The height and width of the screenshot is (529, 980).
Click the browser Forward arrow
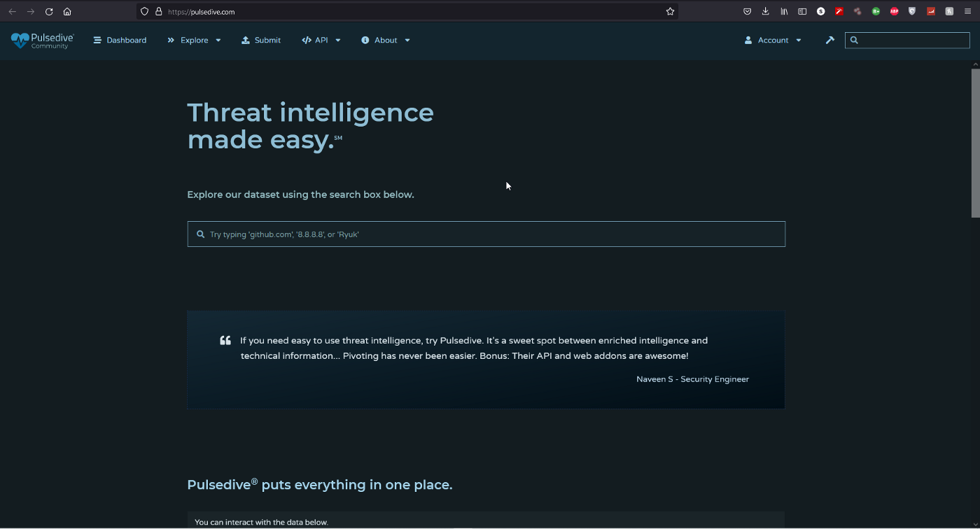pyautogui.click(x=31, y=12)
